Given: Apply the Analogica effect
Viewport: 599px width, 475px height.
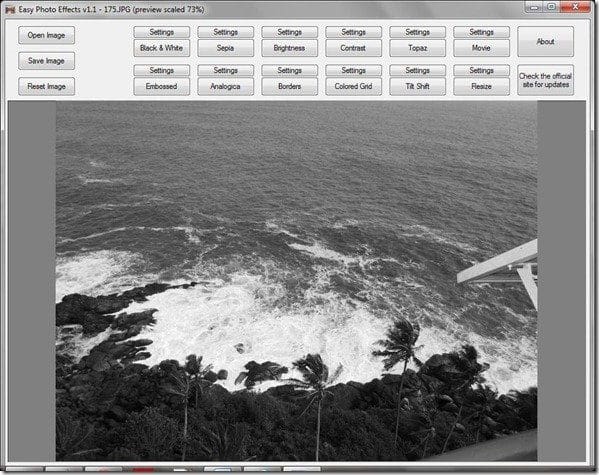Looking at the screenshot, I should point(225,86).
